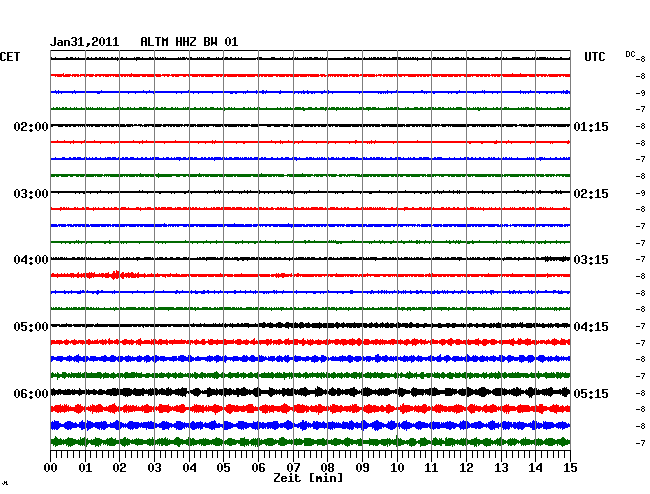The image size is (650, 494).
Task: Select minute tick label 05
Action: (x=223, y=467)
